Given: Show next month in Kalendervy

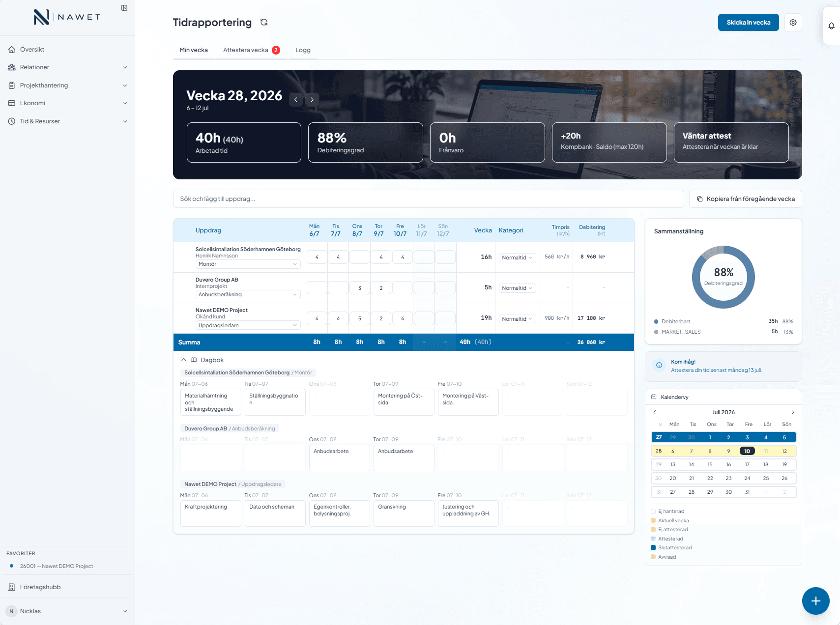Looking at the screenshot, I should tap(793, 412).
